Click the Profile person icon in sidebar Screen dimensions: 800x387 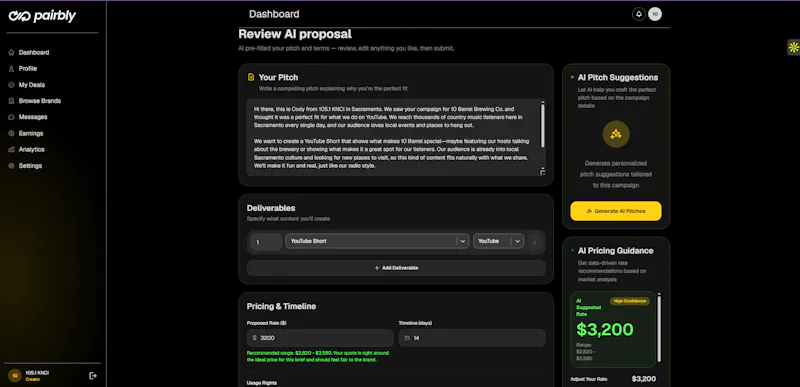pos(11,69)
